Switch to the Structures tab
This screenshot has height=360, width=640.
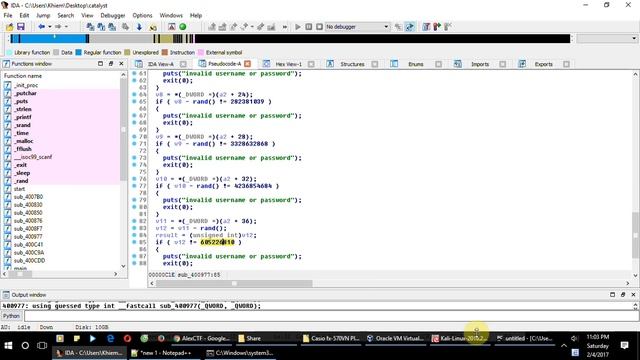point(352,64)
